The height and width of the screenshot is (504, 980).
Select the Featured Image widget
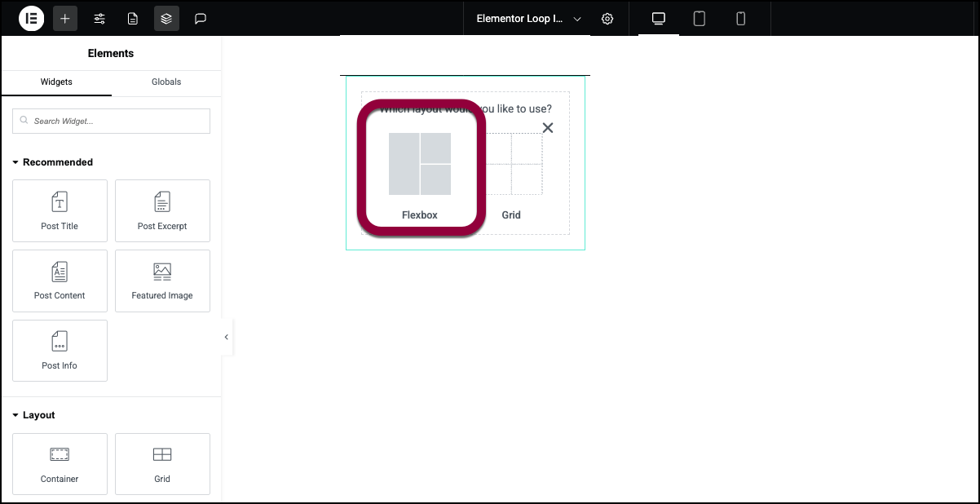tap(162, 281)
